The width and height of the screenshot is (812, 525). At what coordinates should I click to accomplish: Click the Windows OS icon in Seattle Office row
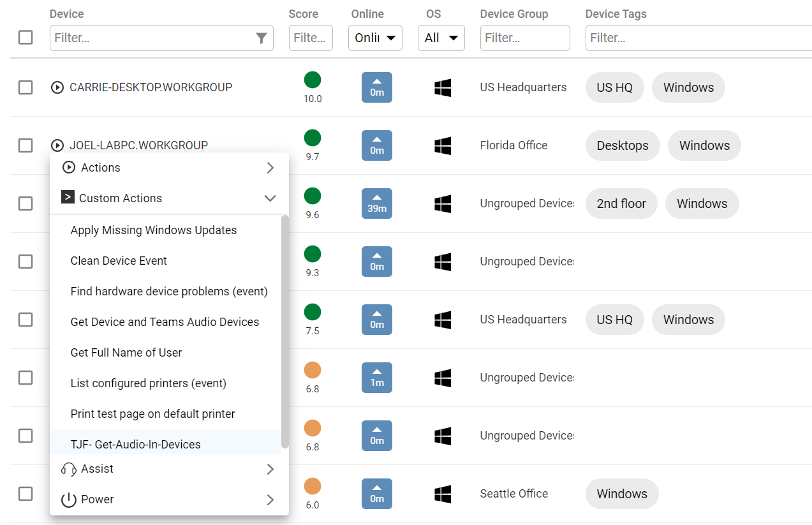click(x=443, y=494)
